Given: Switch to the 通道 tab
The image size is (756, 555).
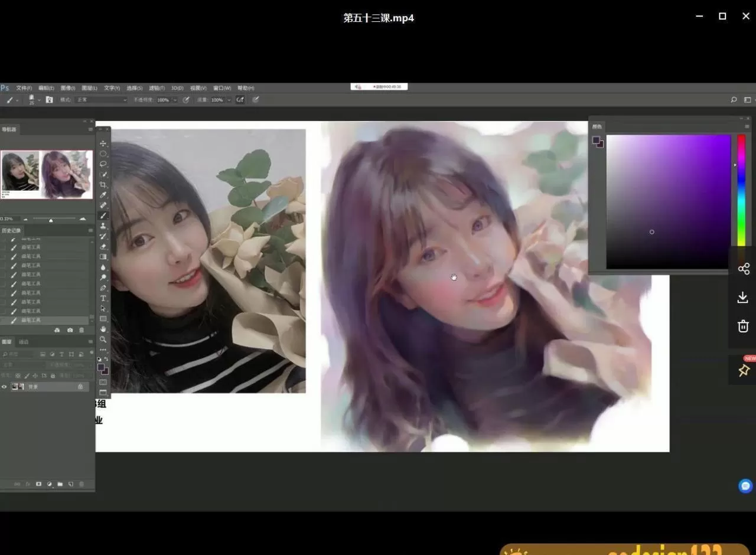Looking at the screenshot, I should tap(24, 342).
